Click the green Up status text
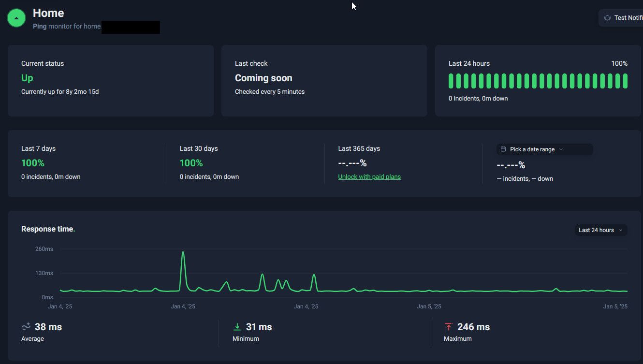The image size is (643, 364). [27, 78]
